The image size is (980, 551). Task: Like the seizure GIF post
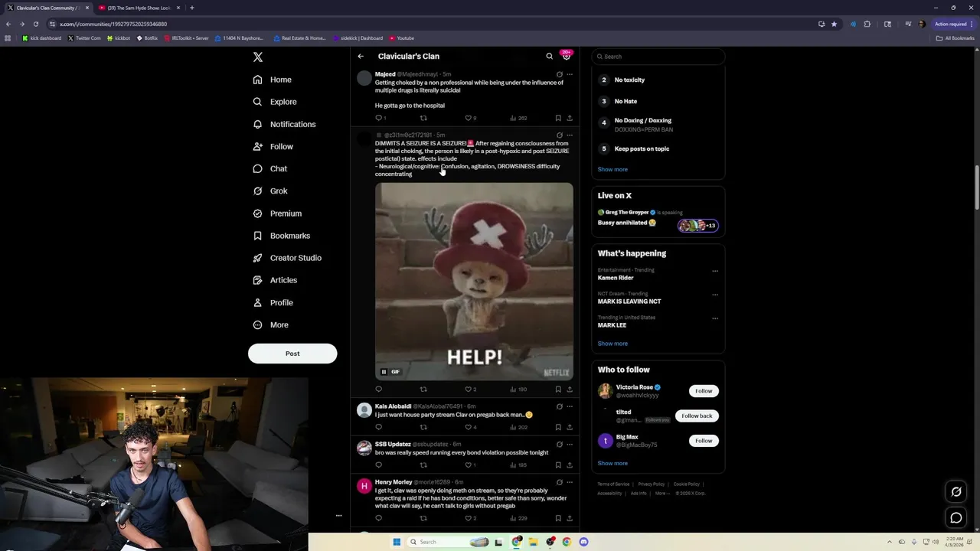click(468, 389)
